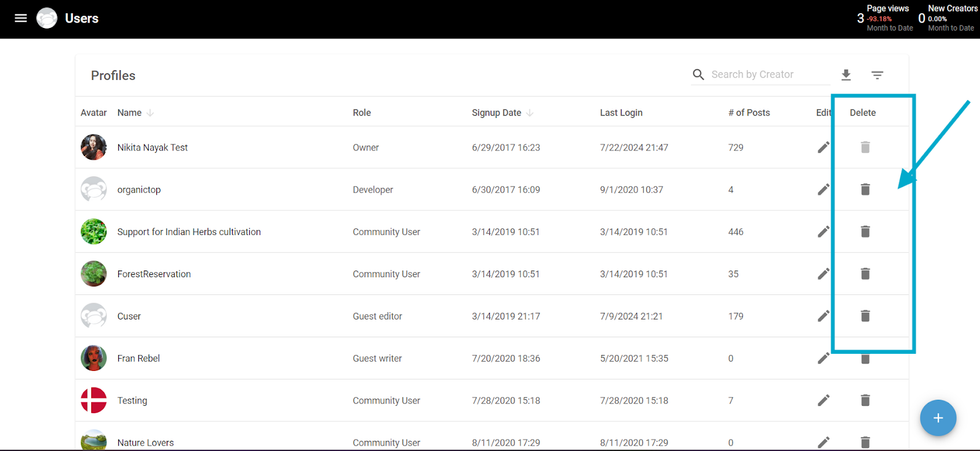Click the site logo beside Users title
Image resolution: width=980 pixels, height=451 pixels.
(x=47, y=18)
